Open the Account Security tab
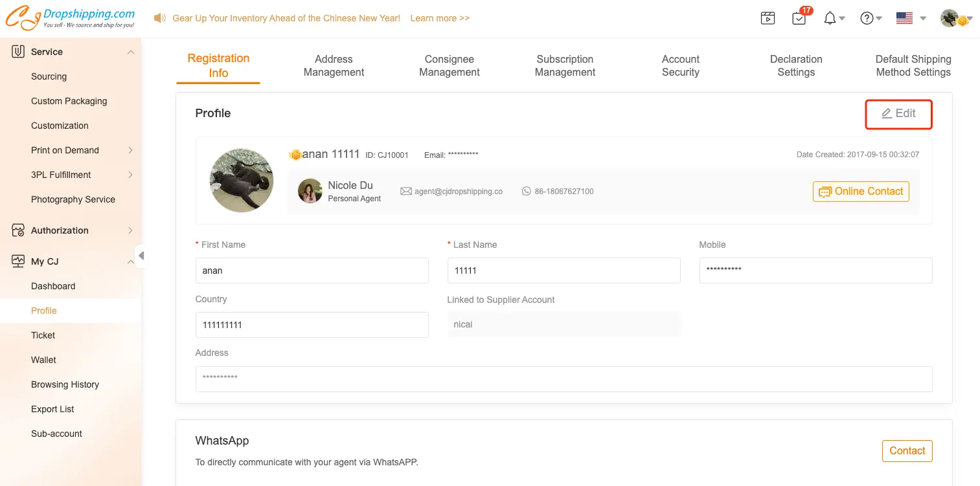Image resolution: width=980 pixels, height=486 pixels. [x=680, y=65]
